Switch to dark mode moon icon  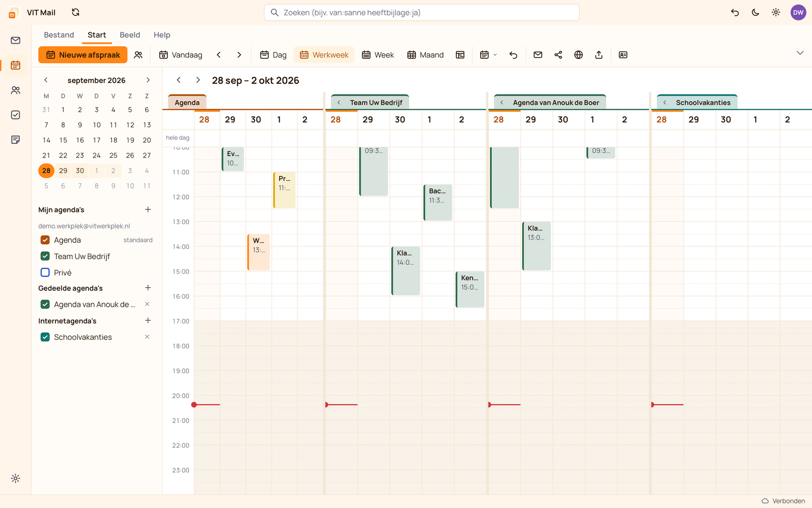click(x=755, y=12)
